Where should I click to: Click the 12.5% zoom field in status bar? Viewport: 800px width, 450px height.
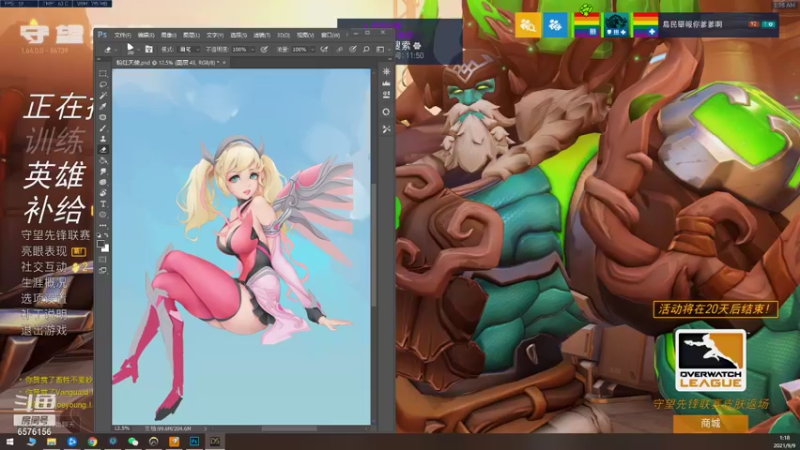(122, 429)
